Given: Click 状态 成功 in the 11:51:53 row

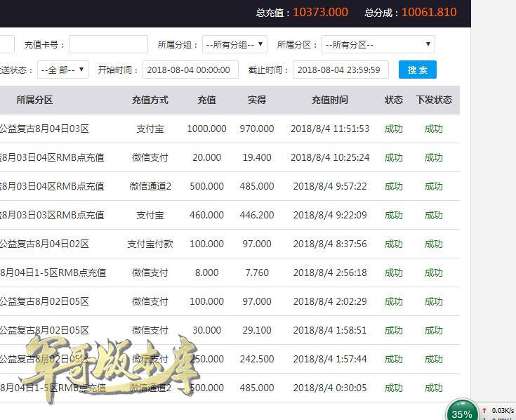Looking at the screenshot, I should tap(394, 129).
